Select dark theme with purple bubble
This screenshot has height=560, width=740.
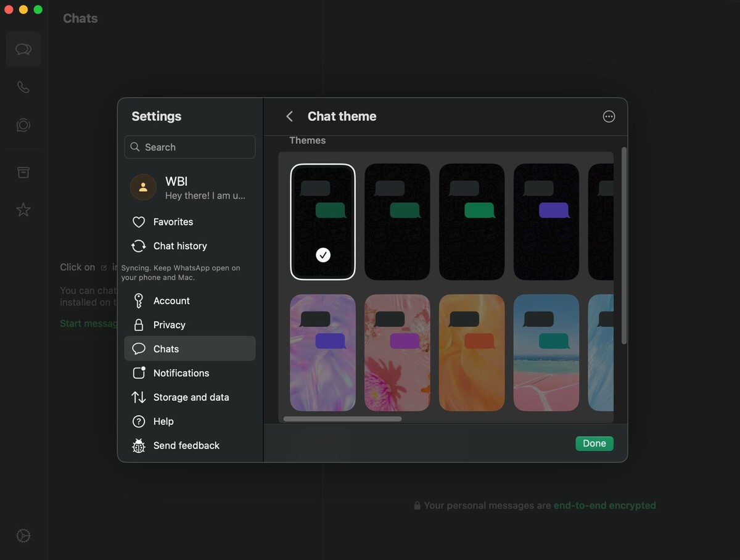pyautogui.click(x=546, y=221)
